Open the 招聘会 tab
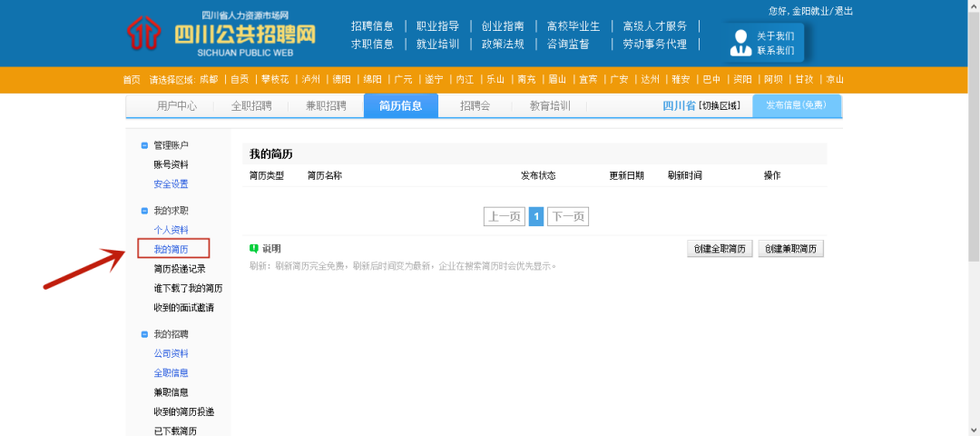Screen dimensions: 980x436 point(475,106)
